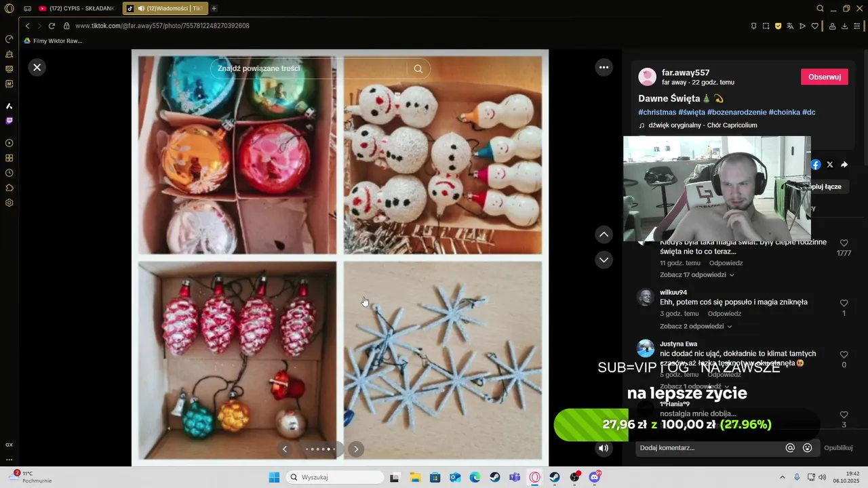Switch to the YouTube CYPIS tab
This screenshot has width=868, height=488.
(77, 8)
